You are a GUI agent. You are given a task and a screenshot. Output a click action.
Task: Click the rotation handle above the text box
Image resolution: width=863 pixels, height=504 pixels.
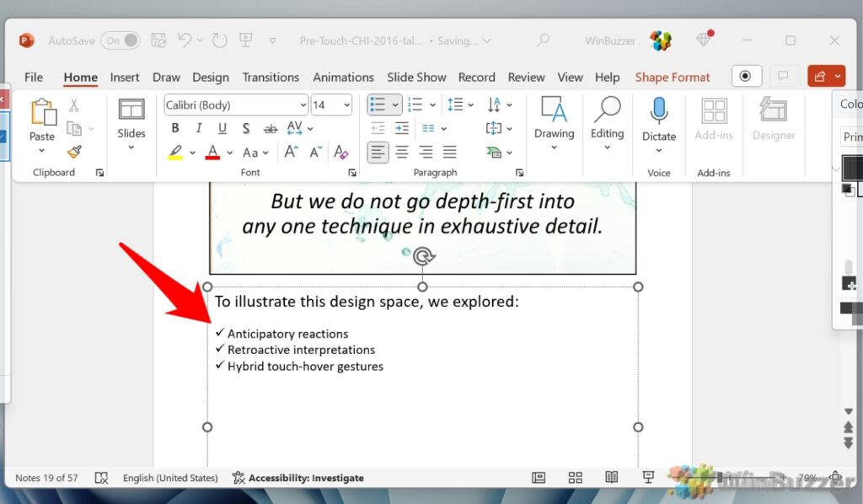(423, 257)
